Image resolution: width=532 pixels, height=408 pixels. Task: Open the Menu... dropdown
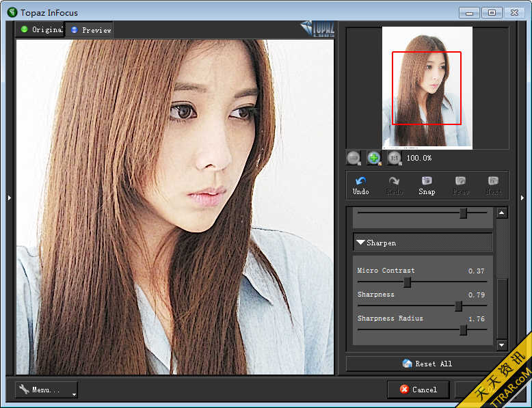(46, 390)
